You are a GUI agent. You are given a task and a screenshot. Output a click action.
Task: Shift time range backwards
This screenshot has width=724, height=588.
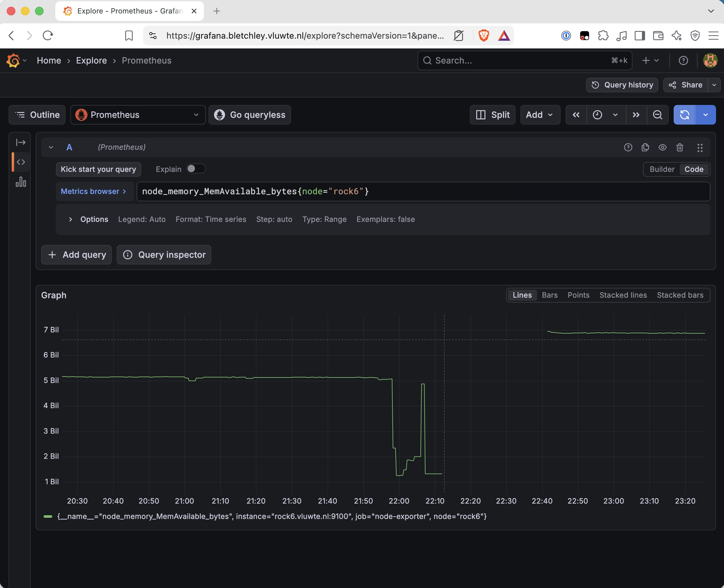(576, 115)
